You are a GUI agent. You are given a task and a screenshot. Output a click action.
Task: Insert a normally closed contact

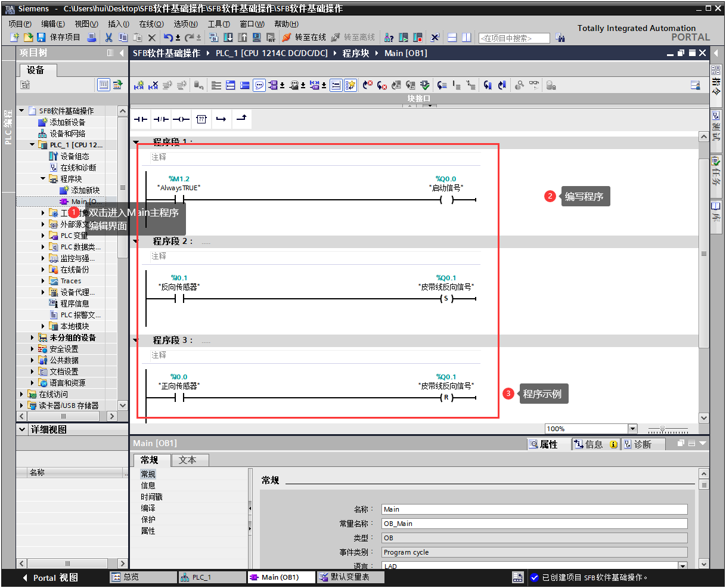coord(161,119)
